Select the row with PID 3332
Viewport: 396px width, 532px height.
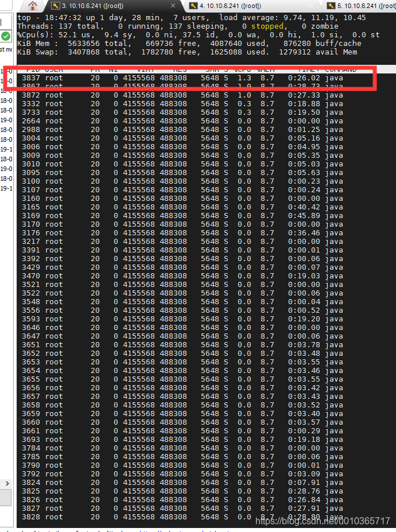183,104
